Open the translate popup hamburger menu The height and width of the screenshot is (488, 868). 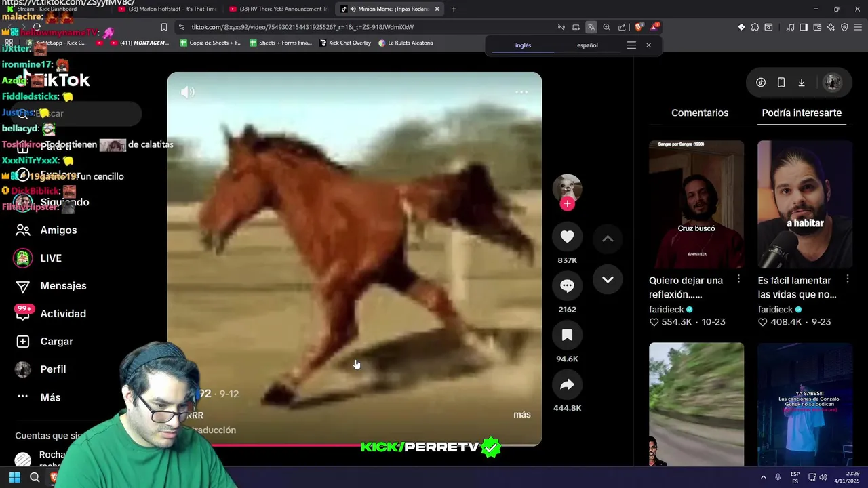[x=631, y=45]
